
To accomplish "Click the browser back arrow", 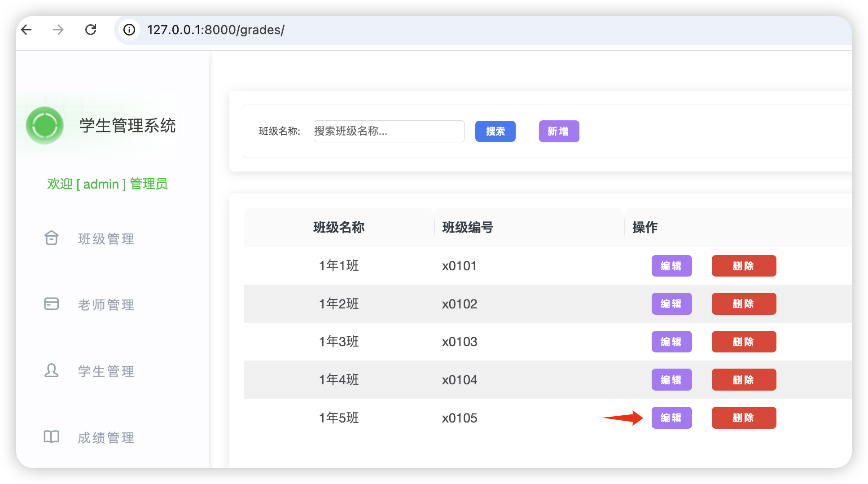I will pos(27,30).
